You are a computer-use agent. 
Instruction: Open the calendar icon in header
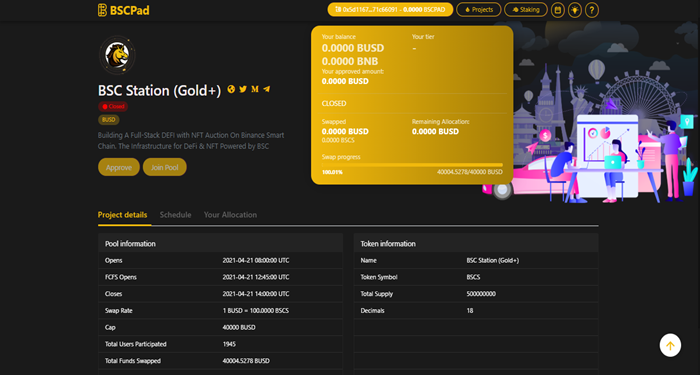point(558,9)
